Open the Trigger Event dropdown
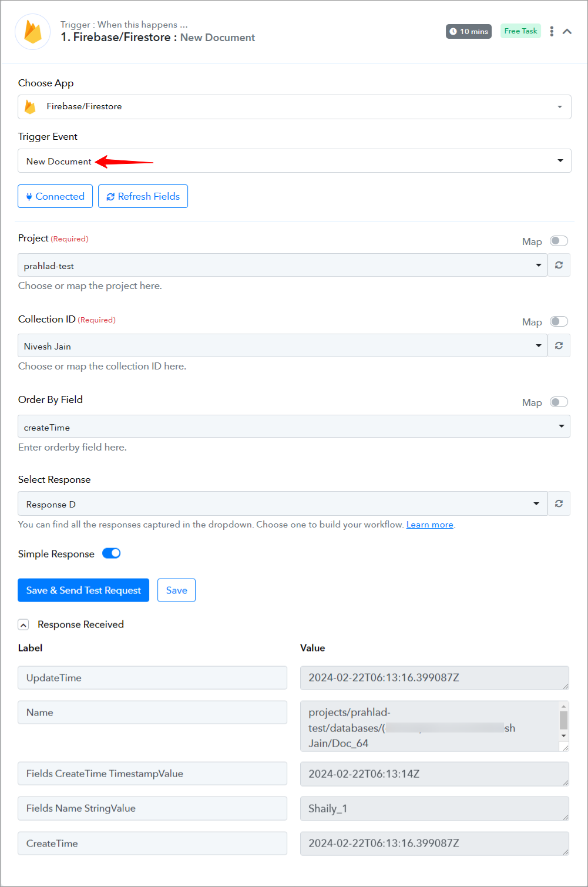Image resolution: width=588 pixels, height=887 pixels. tap(294, 161)
